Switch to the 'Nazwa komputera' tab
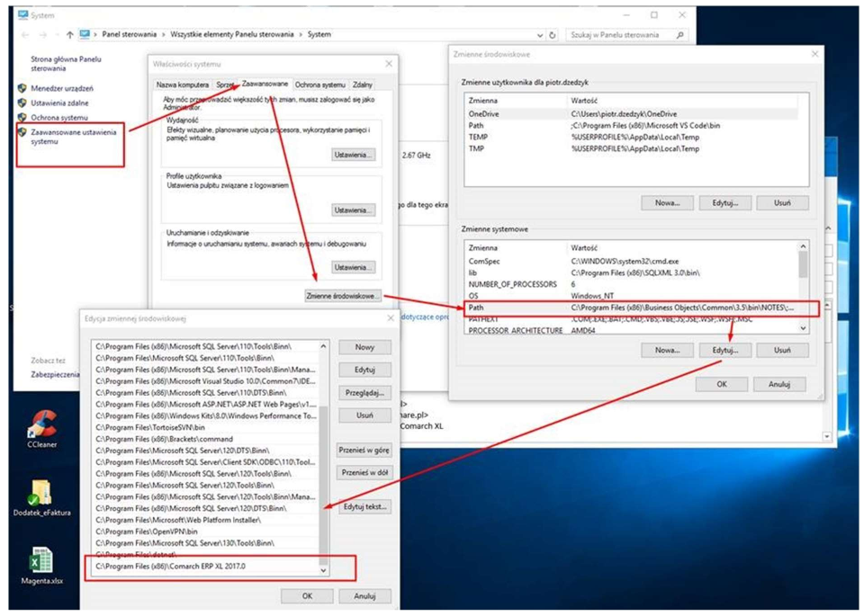Screen dimensions: 864x616 (x=183, y=85)
